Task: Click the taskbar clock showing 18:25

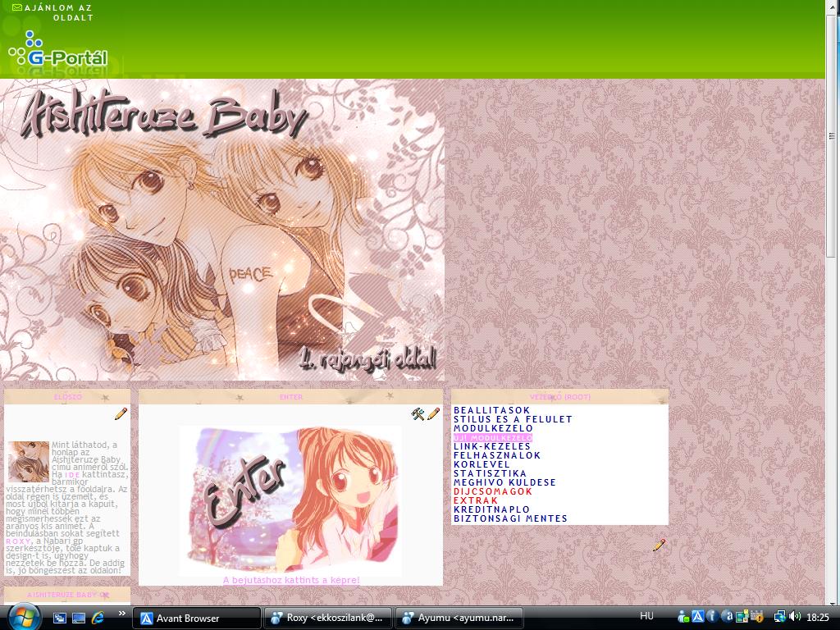Action: coord(818,617)
